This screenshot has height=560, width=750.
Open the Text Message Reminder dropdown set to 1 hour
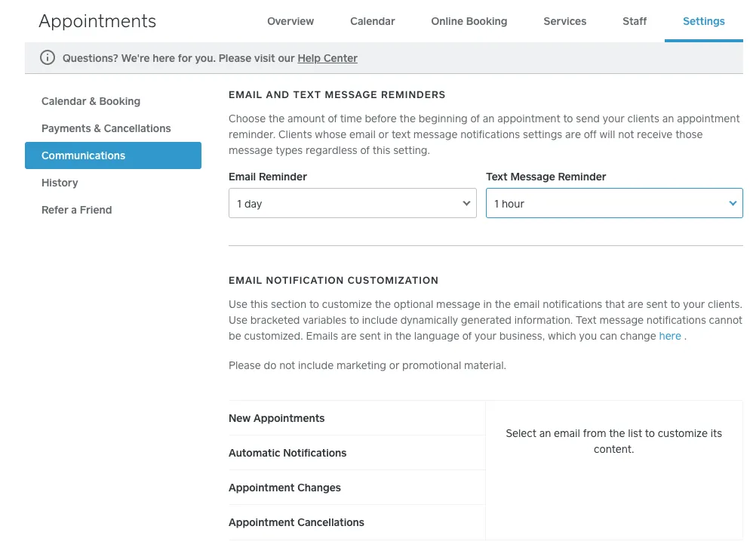point(614,203)
